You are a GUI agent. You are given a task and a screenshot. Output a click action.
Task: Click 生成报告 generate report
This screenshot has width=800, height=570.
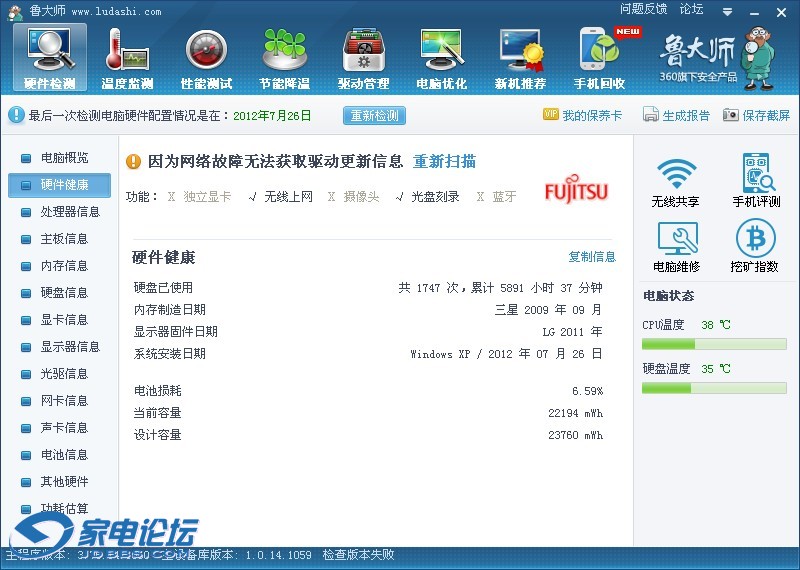(676, 116)
